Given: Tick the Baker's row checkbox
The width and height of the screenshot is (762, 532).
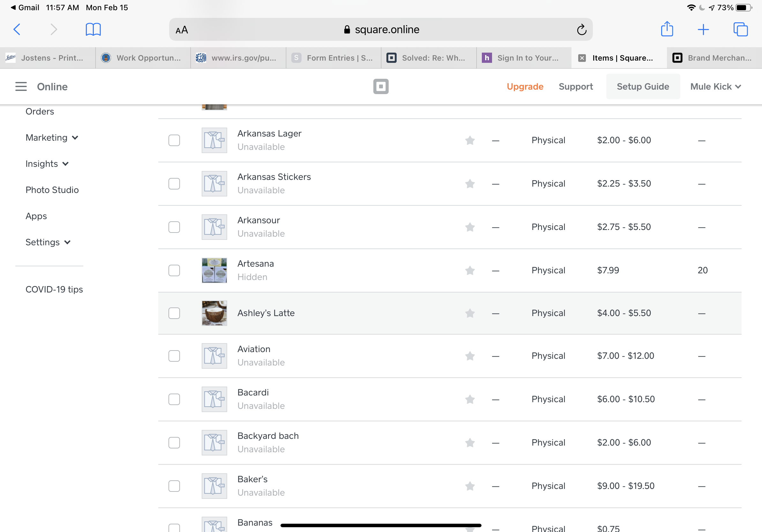Looking at the screenshot, I should tap(174, 486).
